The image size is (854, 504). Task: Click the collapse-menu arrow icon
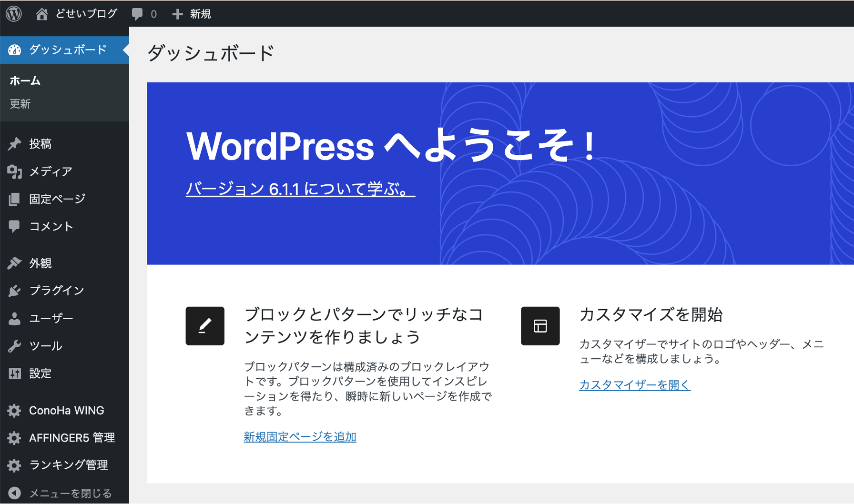pos(15,493)
